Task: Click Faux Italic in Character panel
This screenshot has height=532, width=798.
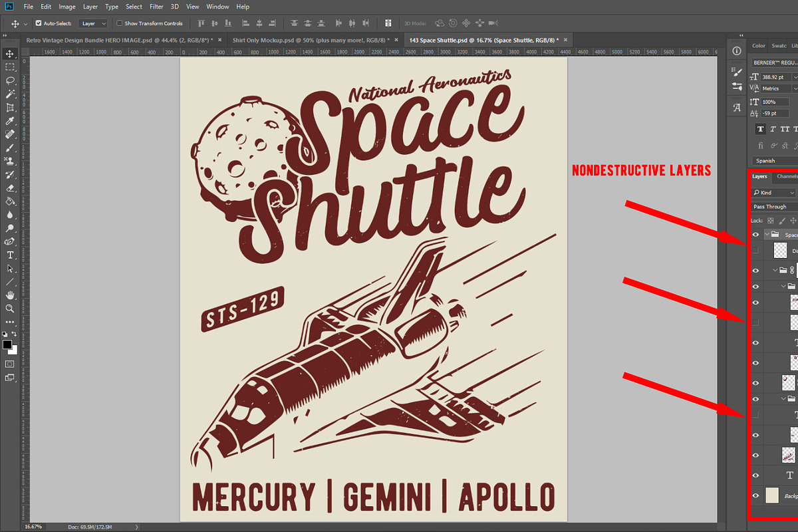Action: (x=773, y=129)
